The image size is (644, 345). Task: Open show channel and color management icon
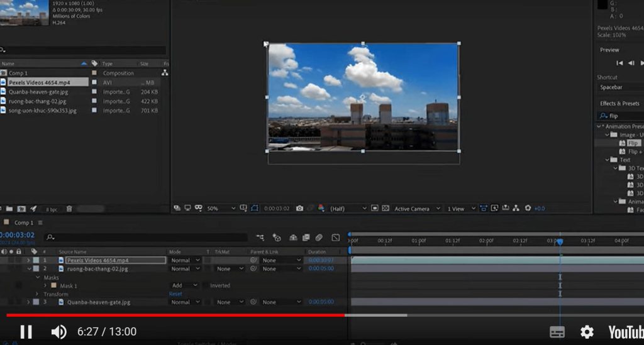click(321, 209)
